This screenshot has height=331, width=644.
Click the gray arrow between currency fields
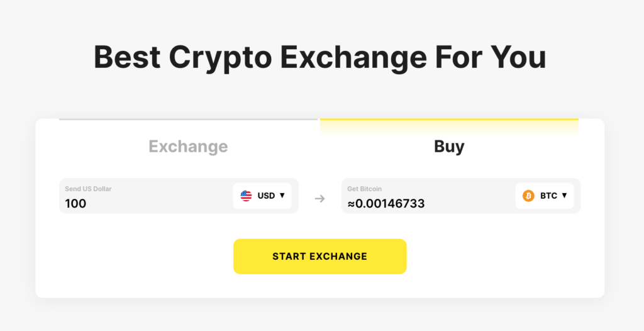tap(319, 199)
